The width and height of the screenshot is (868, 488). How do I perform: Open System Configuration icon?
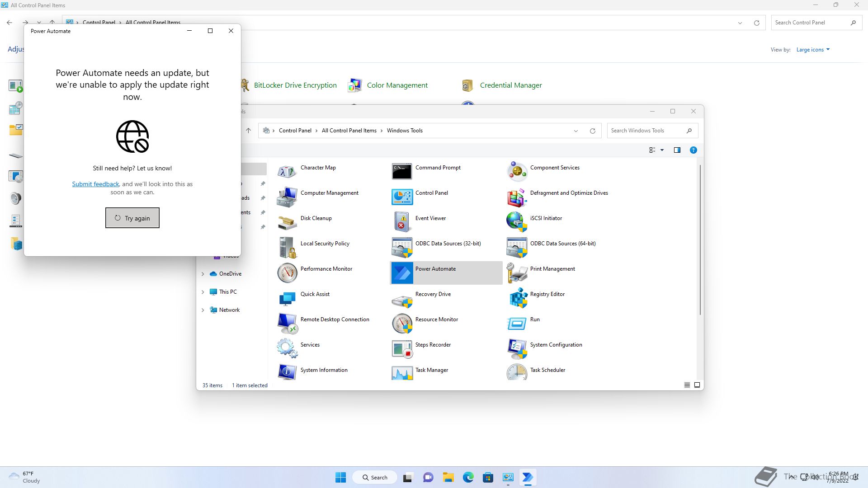tap(517, 349)
